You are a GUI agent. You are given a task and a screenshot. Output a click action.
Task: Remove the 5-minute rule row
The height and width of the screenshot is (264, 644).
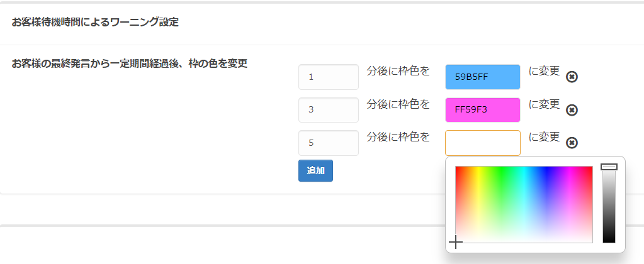point(572,143)
